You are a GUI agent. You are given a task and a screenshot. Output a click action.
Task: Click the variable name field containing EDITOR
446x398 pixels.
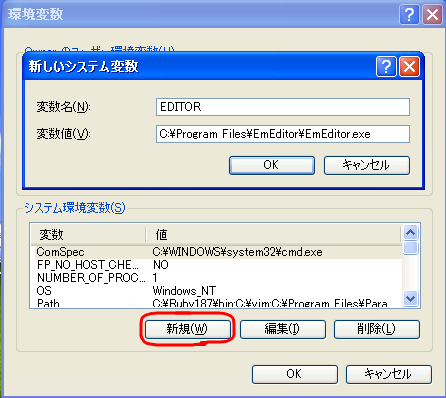[x=283, y=107]
